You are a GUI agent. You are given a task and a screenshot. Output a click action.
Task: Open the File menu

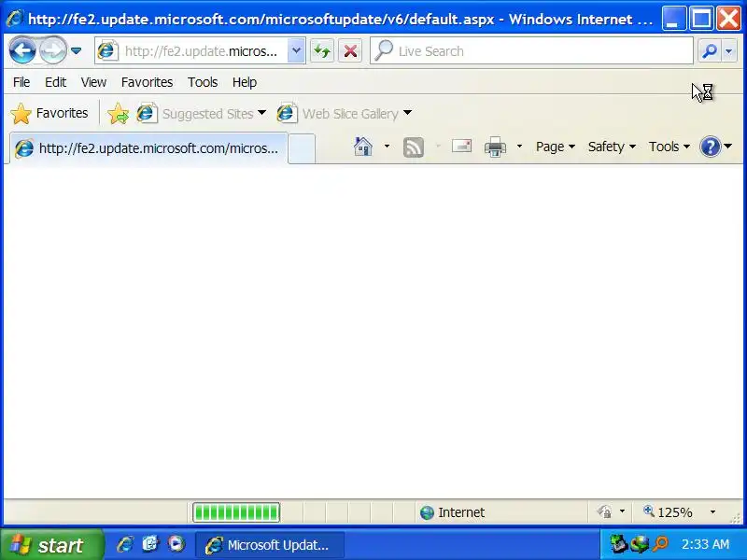tap(21, 82)
